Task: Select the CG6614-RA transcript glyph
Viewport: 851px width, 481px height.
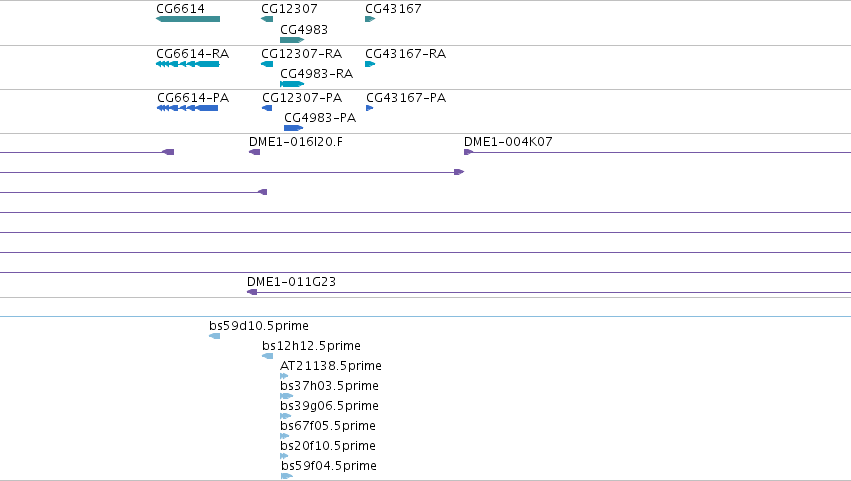Action: coord(188,64)
